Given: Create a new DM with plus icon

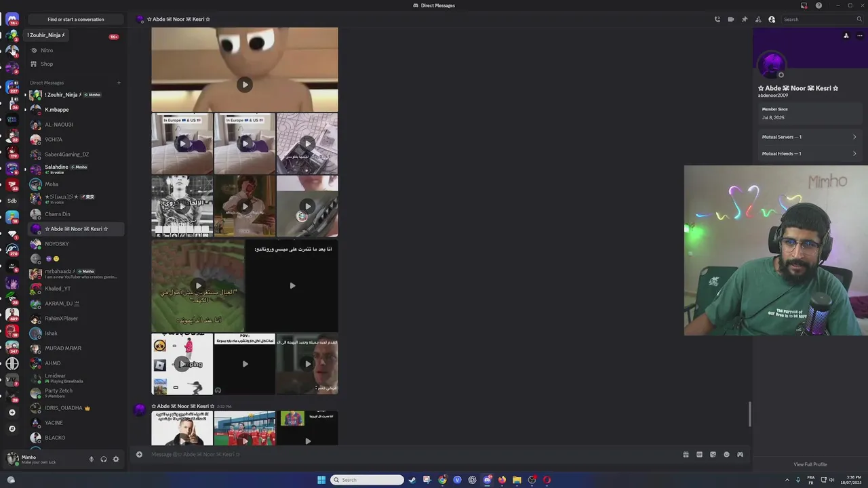Looking at the screenshot, I should point(119,83).
